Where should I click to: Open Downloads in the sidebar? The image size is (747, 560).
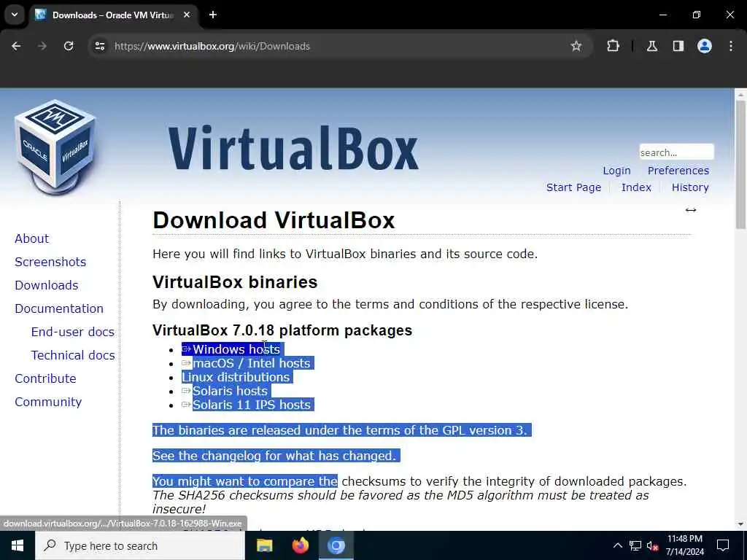[x=46, y=285]
